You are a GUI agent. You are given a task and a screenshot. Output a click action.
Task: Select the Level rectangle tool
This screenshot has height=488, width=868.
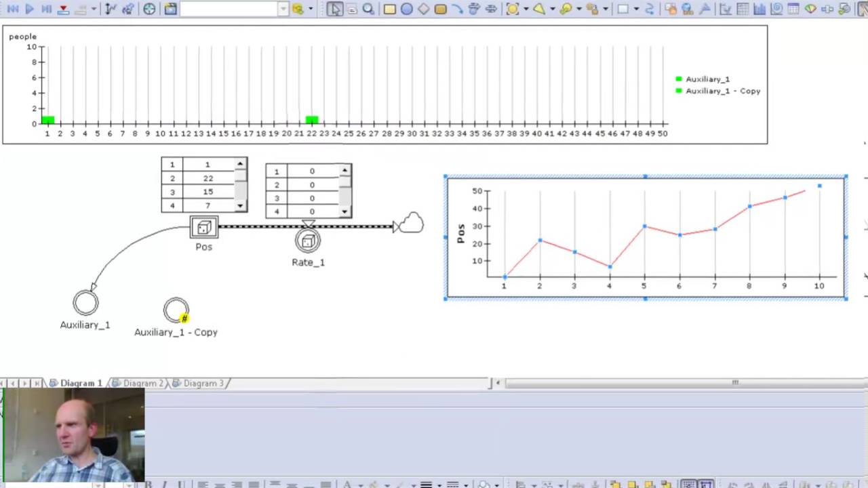(x=389, y=9)
